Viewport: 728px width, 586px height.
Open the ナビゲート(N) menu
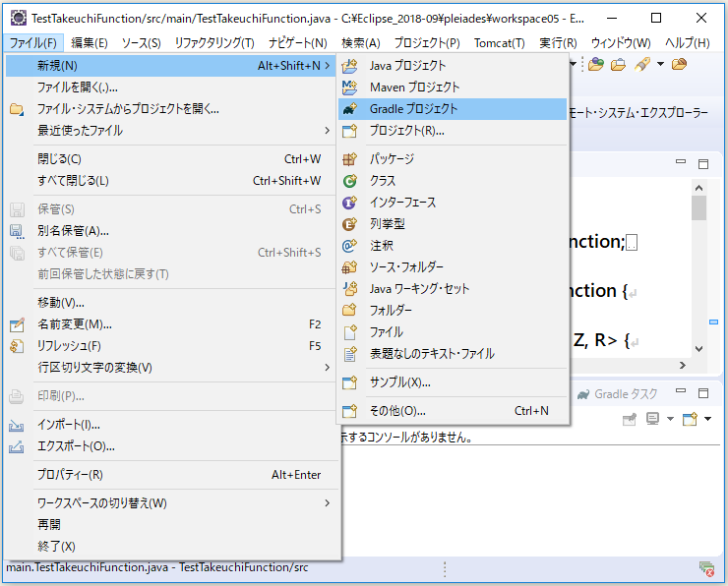click(x=298, y=43)
